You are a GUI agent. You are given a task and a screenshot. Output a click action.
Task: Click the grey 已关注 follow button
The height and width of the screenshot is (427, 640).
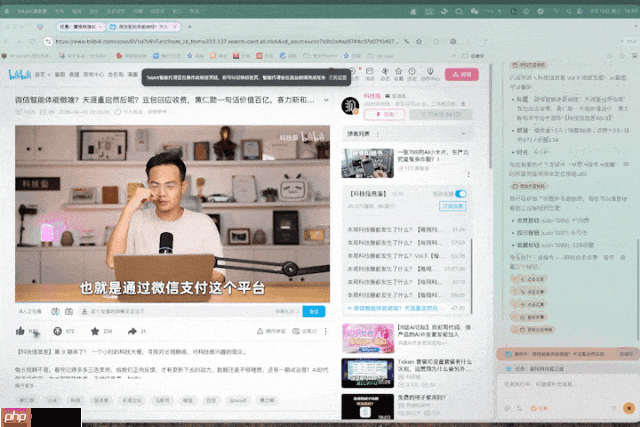click(440, 115)
